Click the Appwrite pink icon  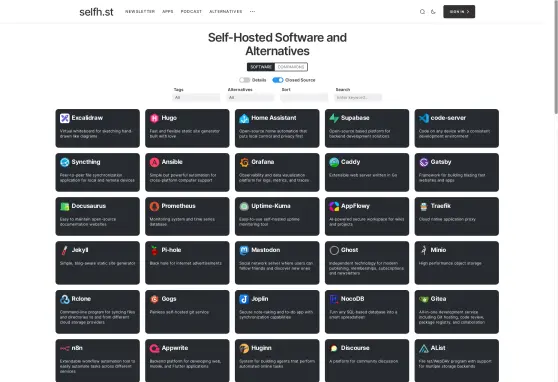click(x=154, y=348)
